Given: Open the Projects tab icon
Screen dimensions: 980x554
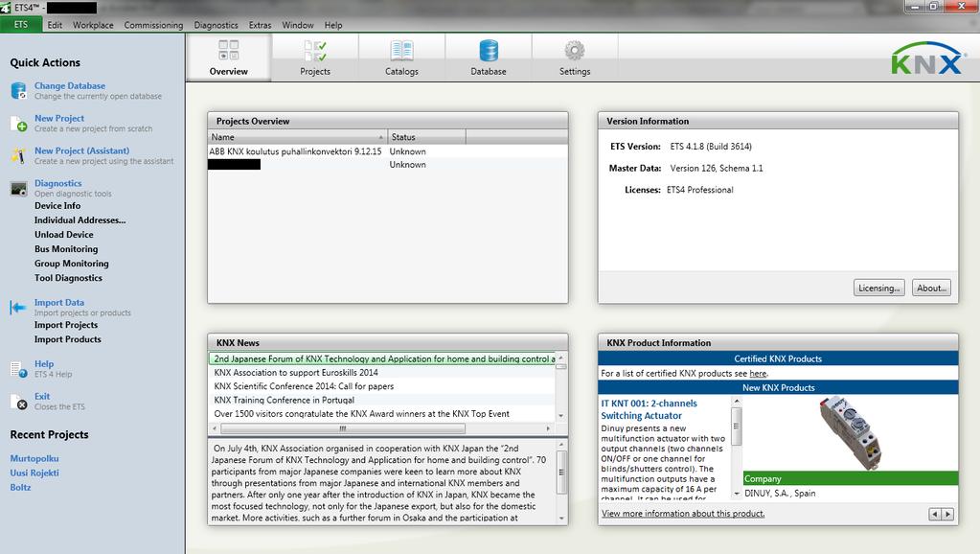Looking at the screenshot, I should (x=315, y=50).
